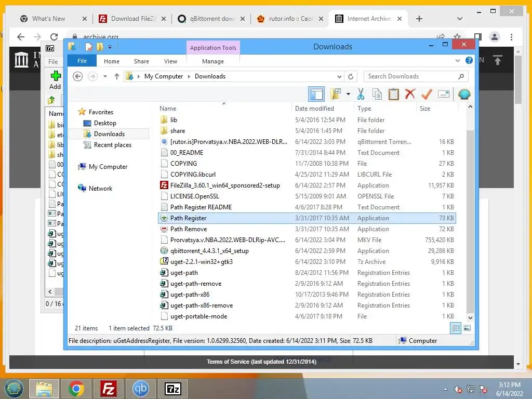Click the Cut scissors toolbar icon
The height and width of the screenshot is (399, 532).
[x=361, y=94]
